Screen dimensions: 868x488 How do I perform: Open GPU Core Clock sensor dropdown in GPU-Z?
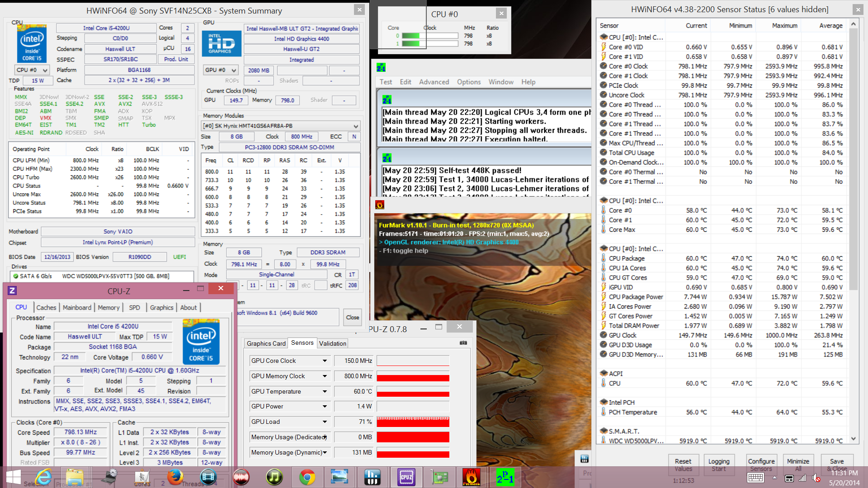pos(325,361)
